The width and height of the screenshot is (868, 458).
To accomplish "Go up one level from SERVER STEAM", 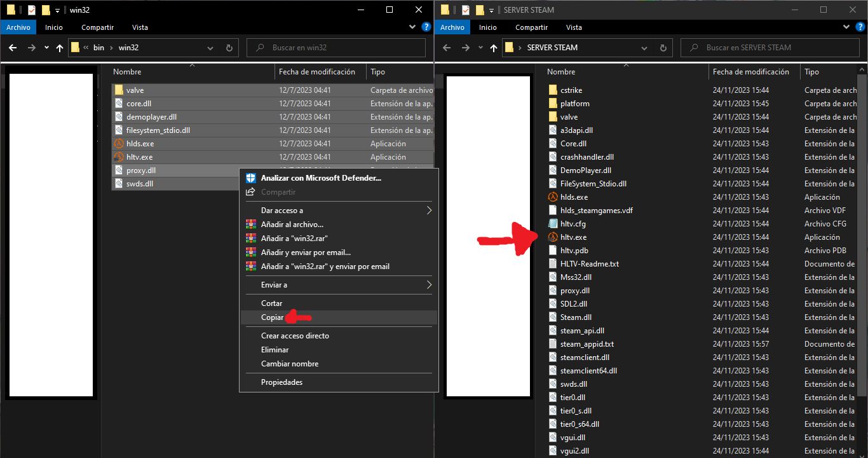I will click(x=494, y=48).
